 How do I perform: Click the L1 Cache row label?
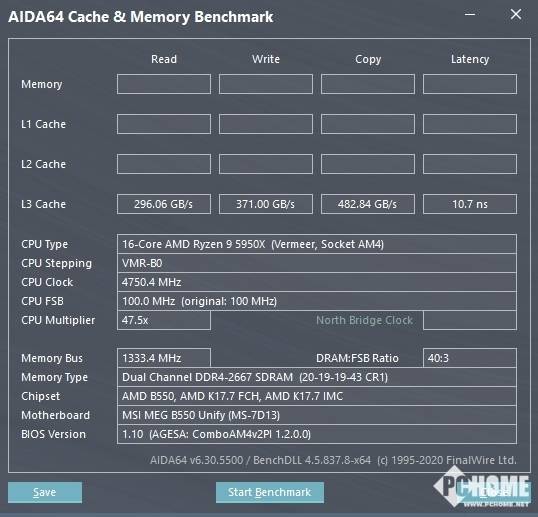point(44,124)
